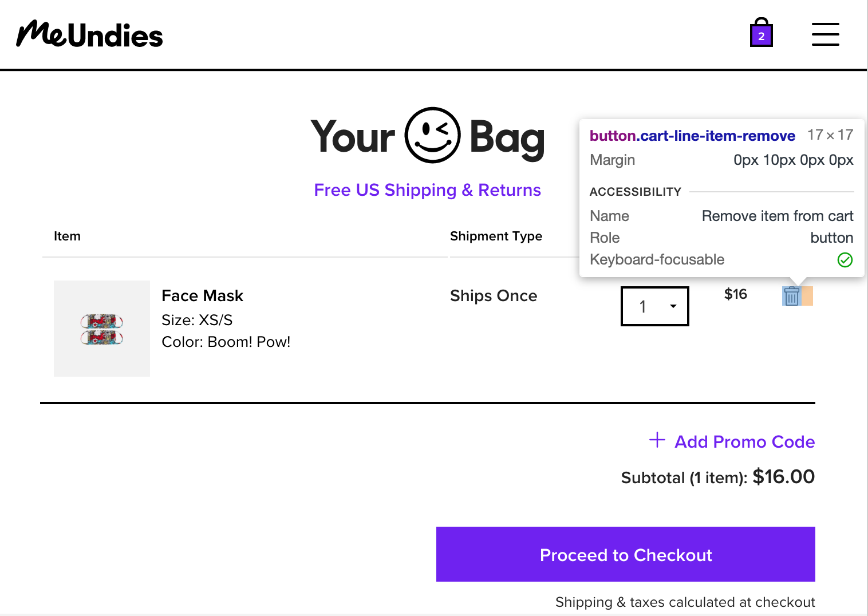This screenshot has width=868, height=616.
Task: Click the button.cart-line-item-remove selector text
Action: point(692,136)
